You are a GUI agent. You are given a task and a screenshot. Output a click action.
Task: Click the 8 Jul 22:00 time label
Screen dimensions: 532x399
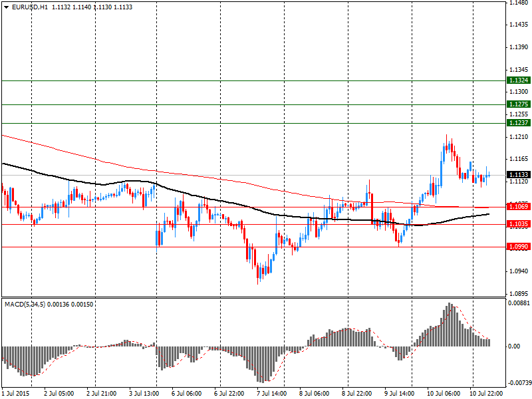(x=356, y=394)
